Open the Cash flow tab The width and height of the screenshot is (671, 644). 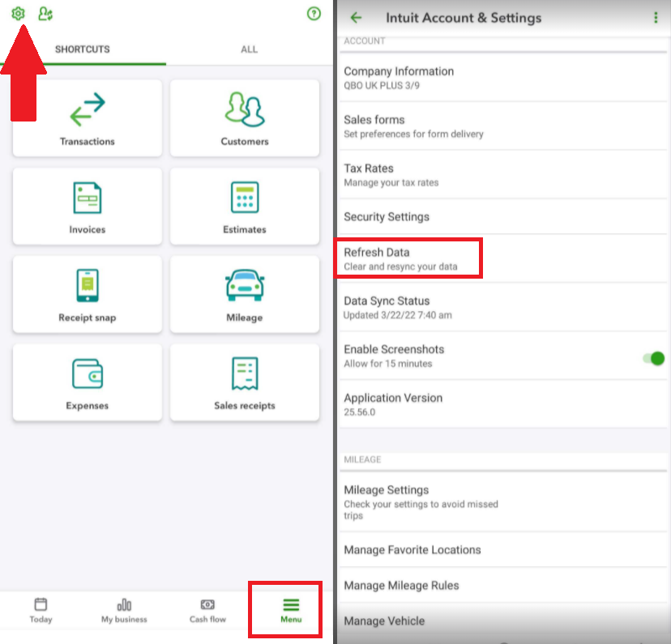(207, 610)
